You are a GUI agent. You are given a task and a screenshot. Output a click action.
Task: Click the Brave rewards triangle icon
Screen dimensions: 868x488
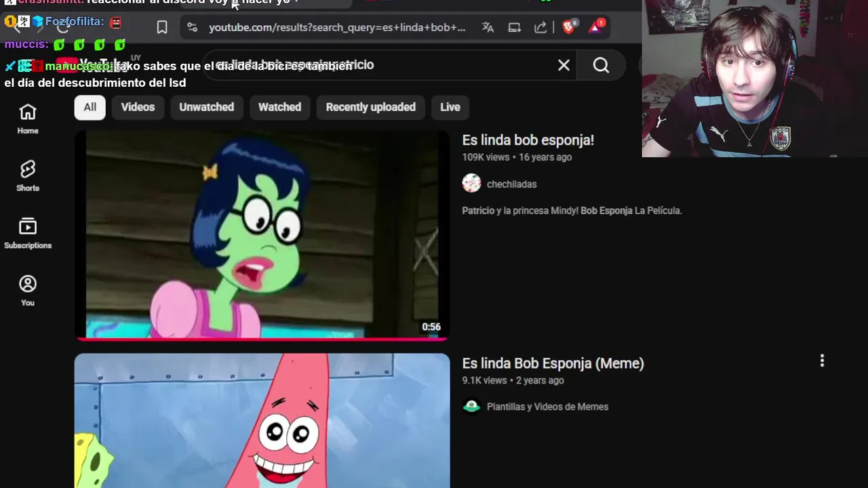click(x=596, y=27)
